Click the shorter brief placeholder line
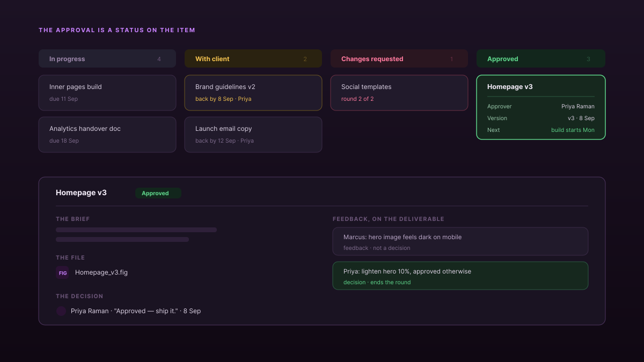 coord(122,239)
